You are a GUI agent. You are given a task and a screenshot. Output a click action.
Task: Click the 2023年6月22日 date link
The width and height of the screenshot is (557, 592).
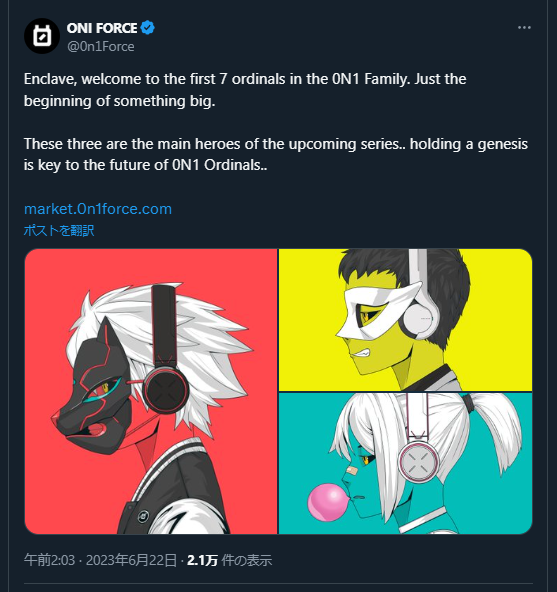pyautogui.click(x=131, y=560)
